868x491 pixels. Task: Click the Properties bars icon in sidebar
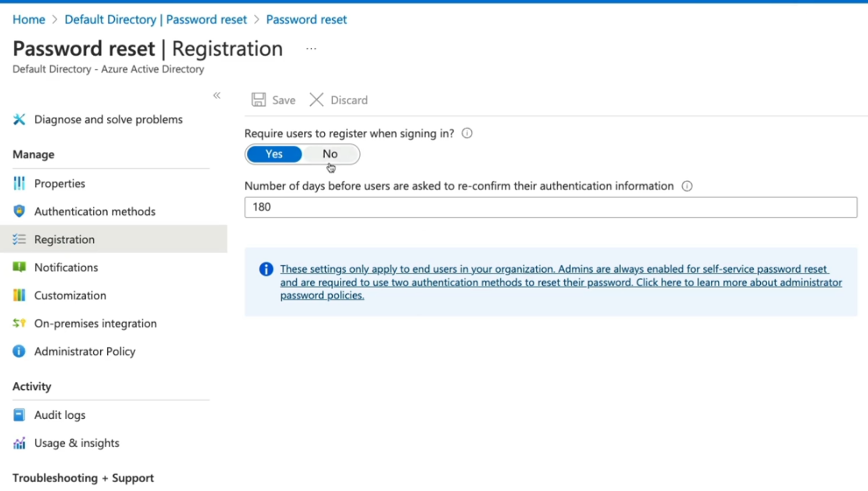coord(19,183)
